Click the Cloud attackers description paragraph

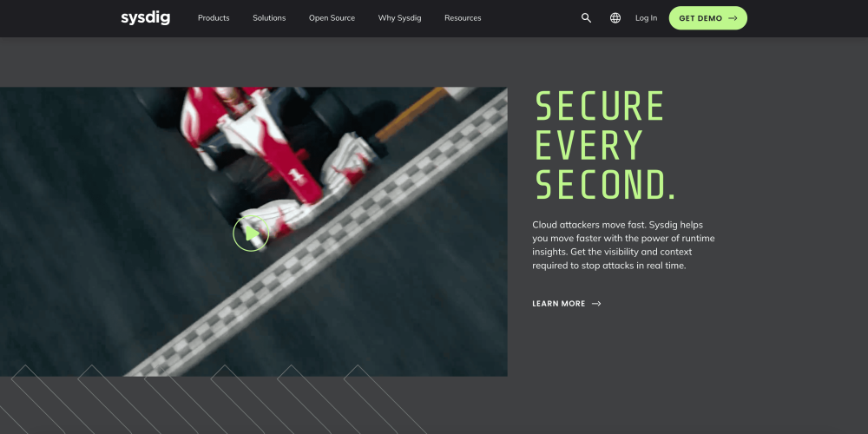click(624, 245)
